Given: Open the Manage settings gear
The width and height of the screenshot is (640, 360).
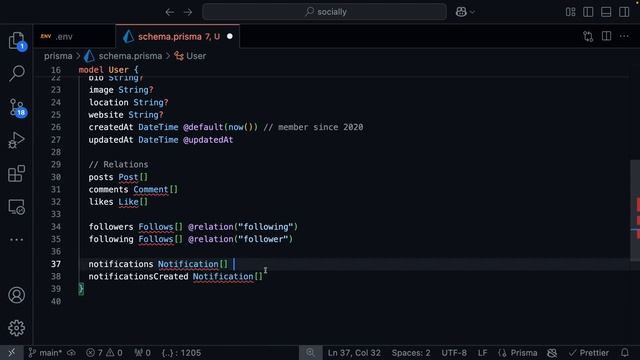Looking at the screenshot, I should (16, 328).
